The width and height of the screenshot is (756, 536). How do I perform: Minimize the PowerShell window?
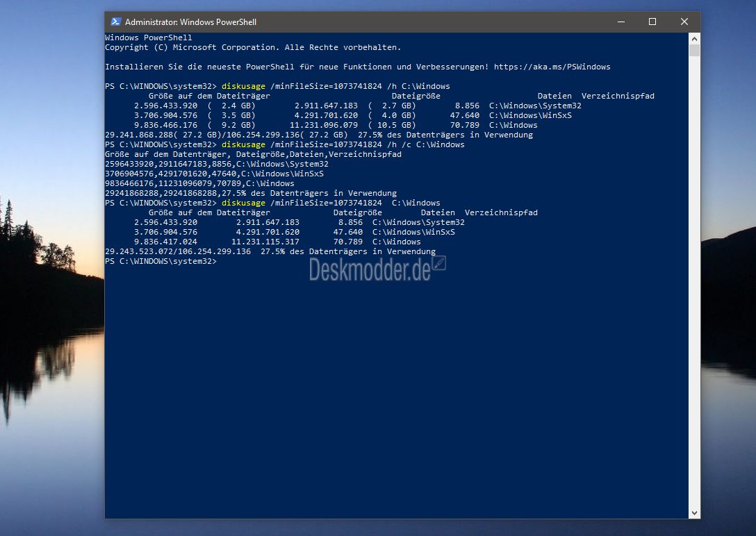pos(621,22)
